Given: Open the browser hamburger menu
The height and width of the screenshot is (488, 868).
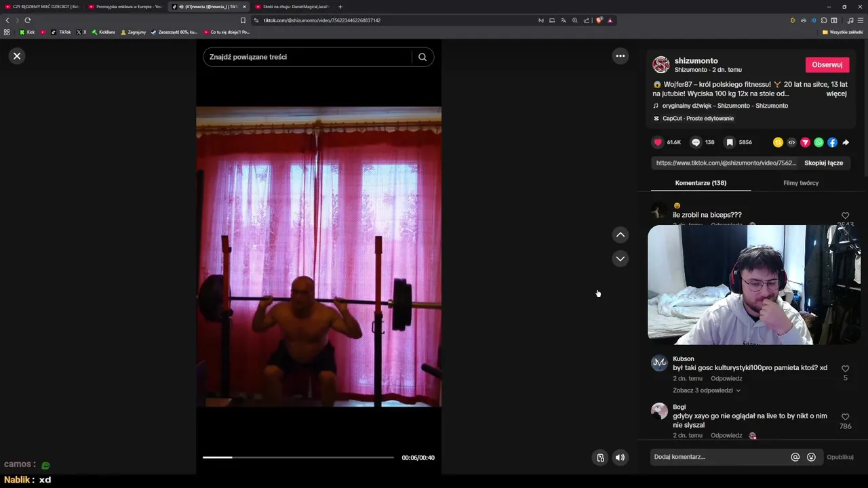Looking at the screenshot, I should [860, 20].
